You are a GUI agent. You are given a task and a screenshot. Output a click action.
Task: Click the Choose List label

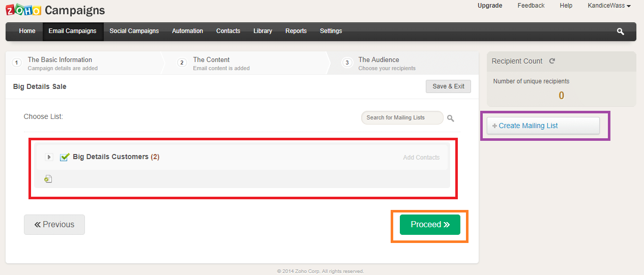pos(43,116)
